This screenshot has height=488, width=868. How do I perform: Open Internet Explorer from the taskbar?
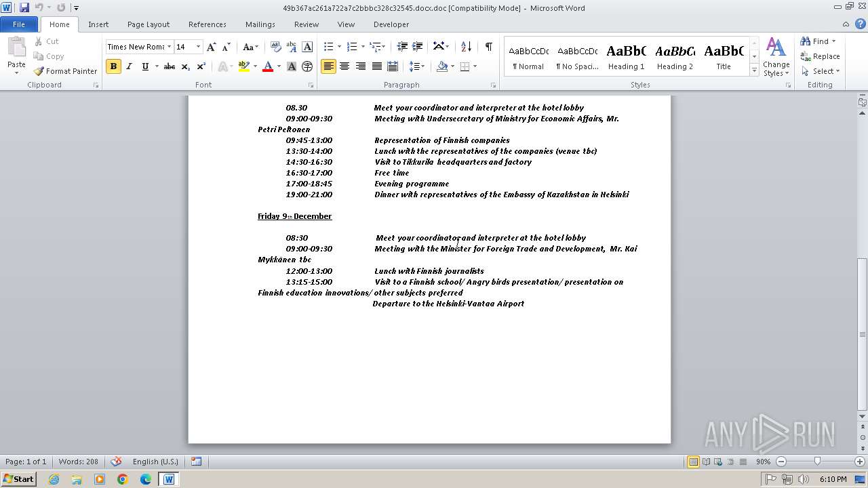click(54, 479)
